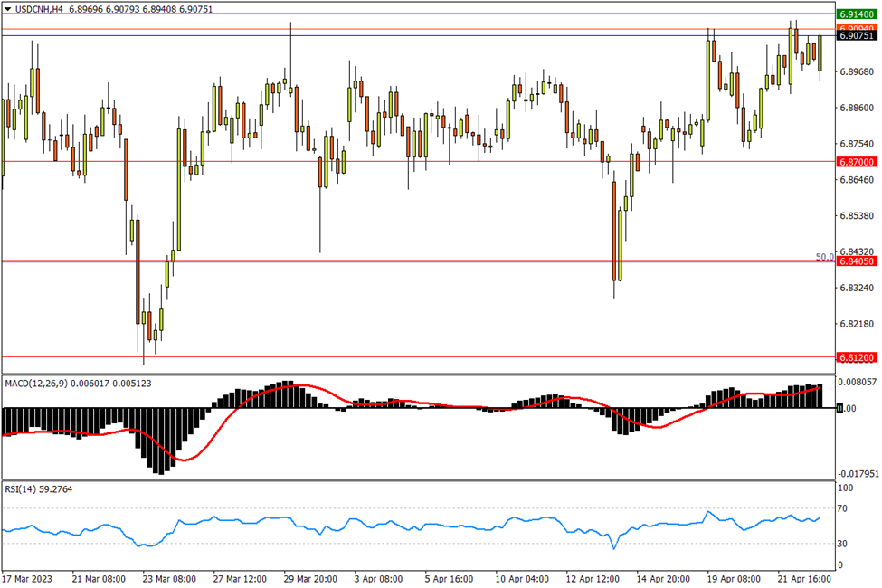The height and width of the screenshot is (588, 882).
Task: Select the orange 6.90940 price tag
Action: (856, 28)
